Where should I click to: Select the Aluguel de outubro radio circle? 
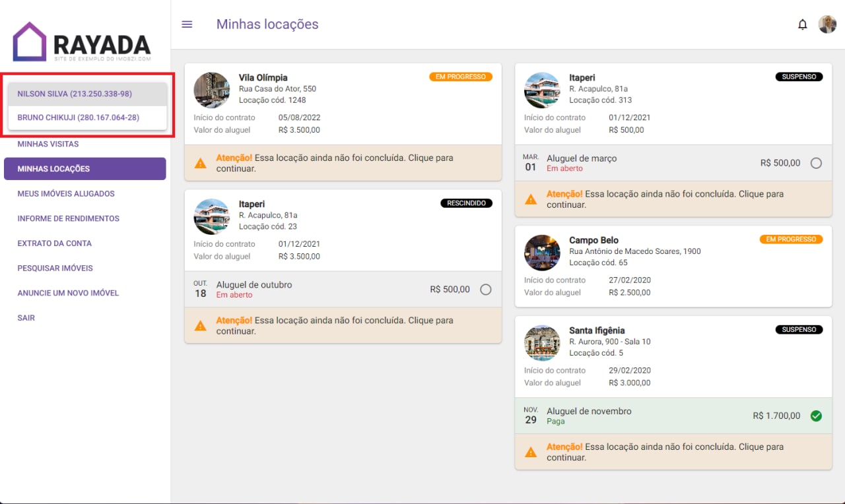point(486,289)
